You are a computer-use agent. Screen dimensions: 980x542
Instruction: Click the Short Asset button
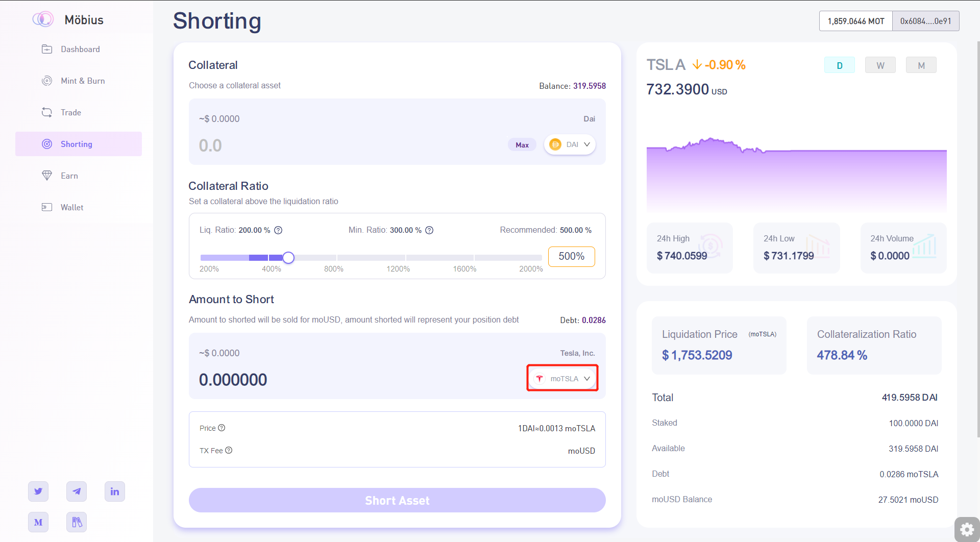point(397,500)
